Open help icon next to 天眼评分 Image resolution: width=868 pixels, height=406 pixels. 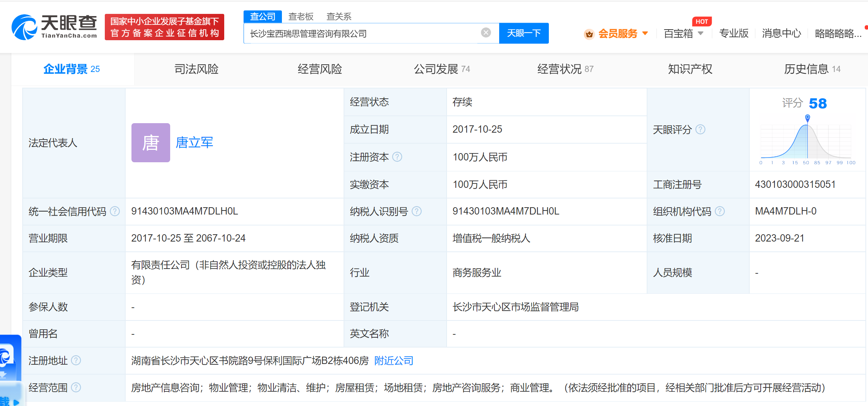point(700,129)
